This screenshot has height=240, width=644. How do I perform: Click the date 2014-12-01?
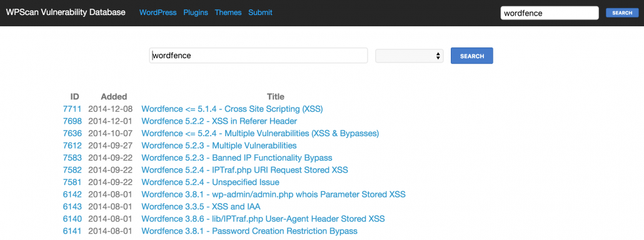(110, 121)
